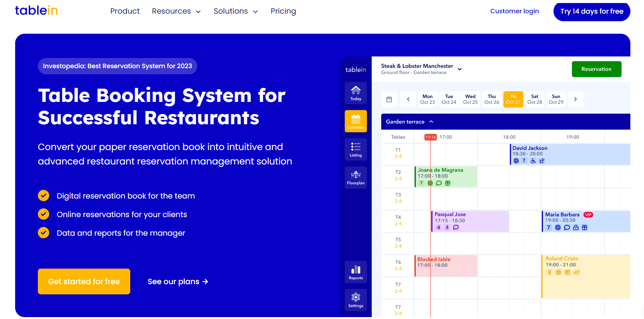Select Sat Oct 28 date tab
The width and height of the screenshot is (644, 319).
[535, 99]
